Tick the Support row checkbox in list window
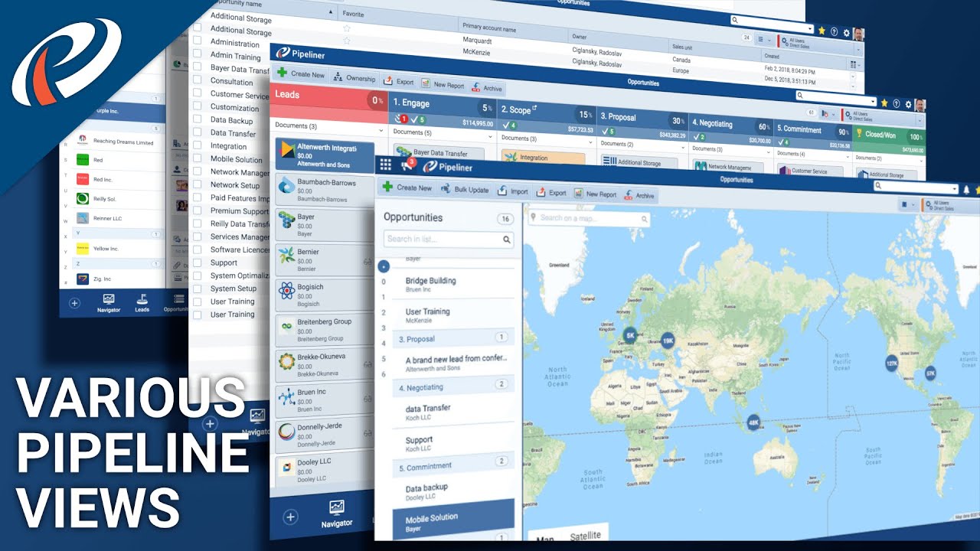This screenshot has width=980, height=551. point(197,261)
